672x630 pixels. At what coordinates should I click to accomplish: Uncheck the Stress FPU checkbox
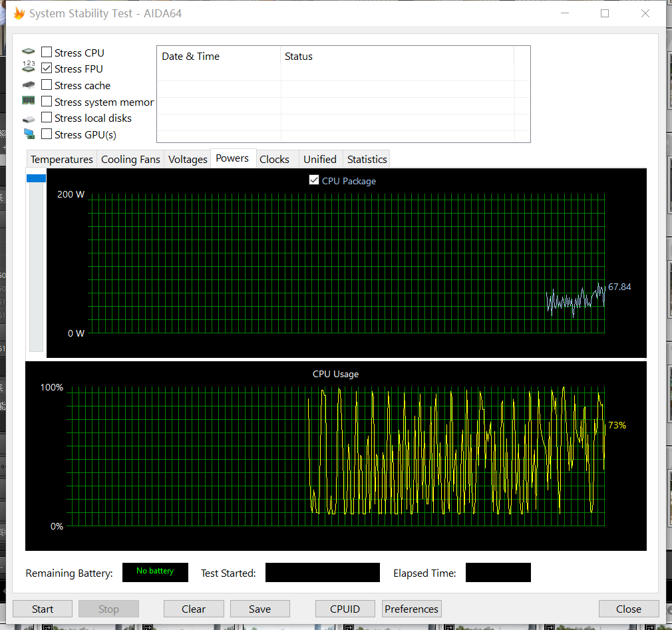47,69
